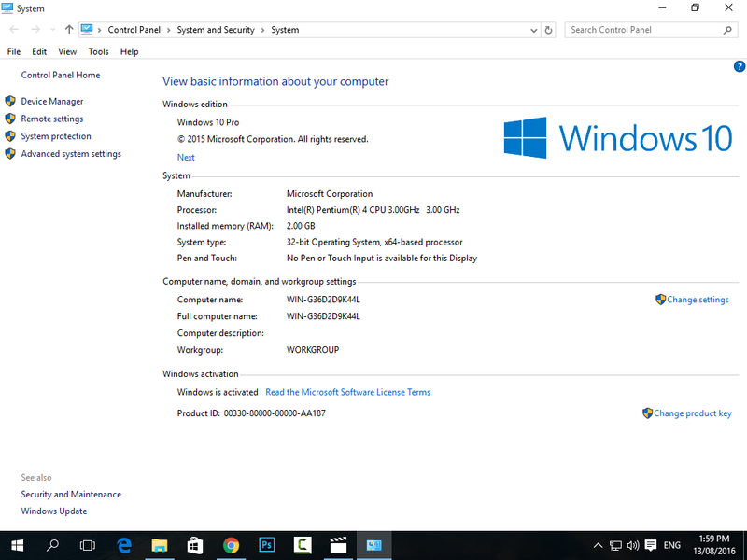The height and width of the screenshot is (560, 747).
Task: Click the shield icon beside System protection
Action: pos(10,136)
